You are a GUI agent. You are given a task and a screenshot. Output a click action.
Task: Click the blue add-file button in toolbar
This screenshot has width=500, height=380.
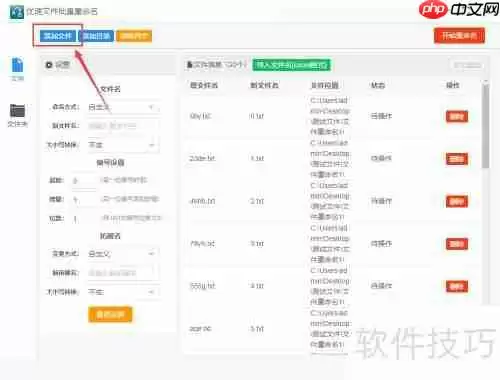[58, 36]
